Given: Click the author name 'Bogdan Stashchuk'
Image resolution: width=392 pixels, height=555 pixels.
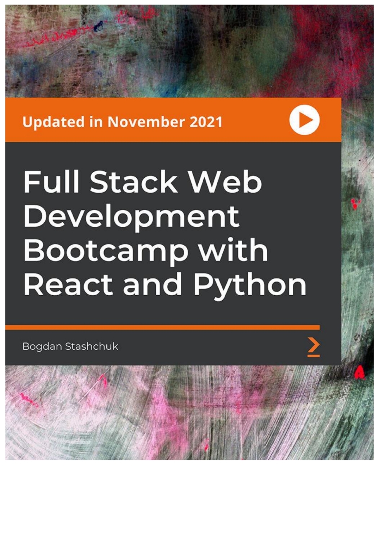Looking at the screenshot, I should tap(70, 346).
